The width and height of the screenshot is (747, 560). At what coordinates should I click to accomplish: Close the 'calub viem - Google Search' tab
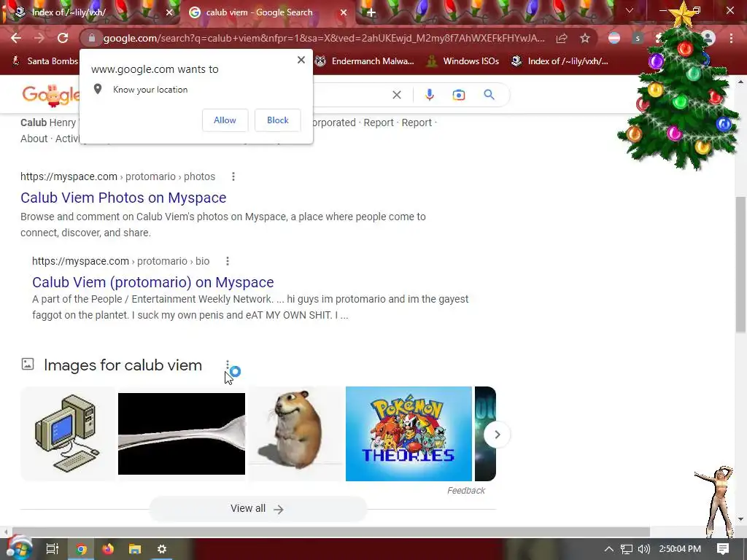343,12
